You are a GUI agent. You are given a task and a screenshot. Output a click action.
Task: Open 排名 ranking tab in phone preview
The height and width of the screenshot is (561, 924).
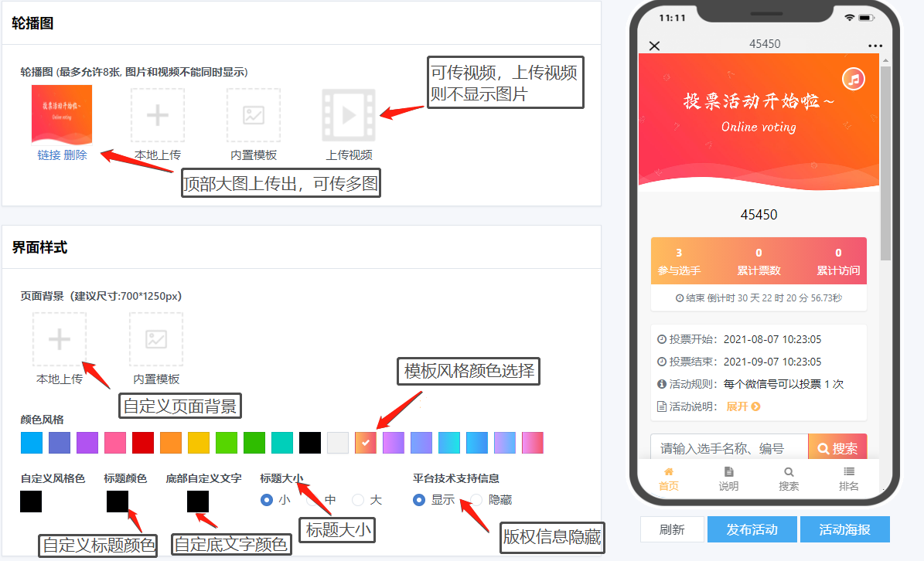coord(848,478)
